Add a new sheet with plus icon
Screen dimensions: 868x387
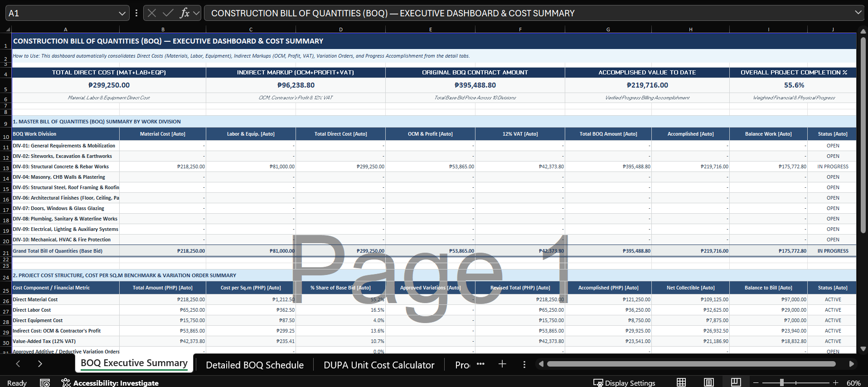coord(502,364)
